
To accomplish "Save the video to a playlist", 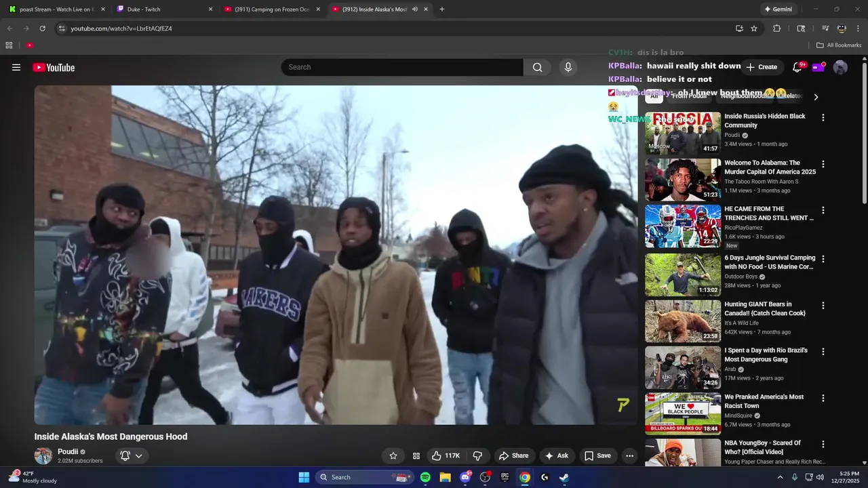I will pyautogui.click(x=597, y=455).
